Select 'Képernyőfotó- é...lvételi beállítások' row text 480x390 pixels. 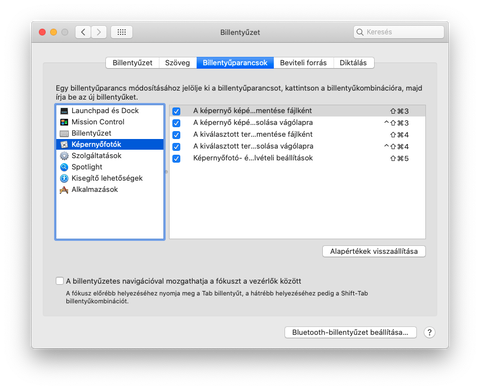pos(253,158)
